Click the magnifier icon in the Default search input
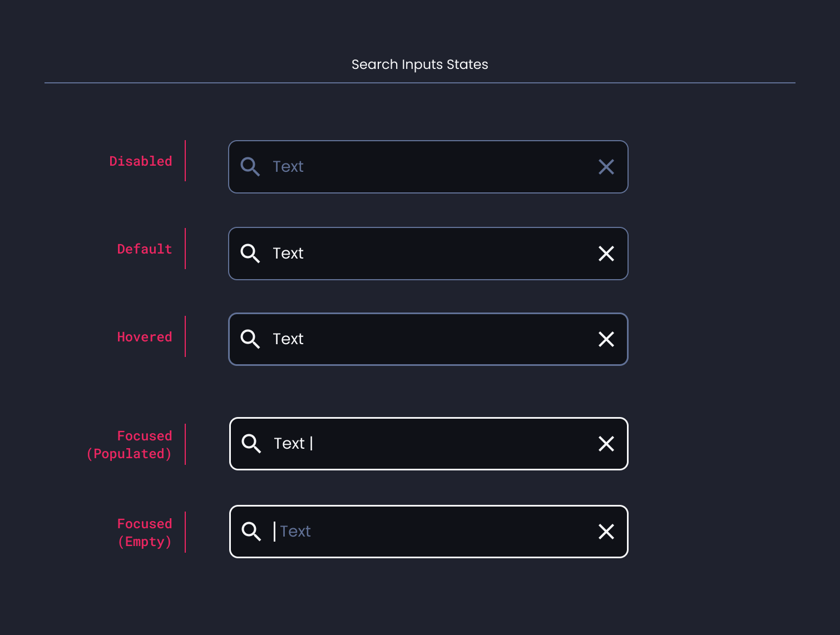This screenshot has height=635, width=840. (x=250, y=254)
